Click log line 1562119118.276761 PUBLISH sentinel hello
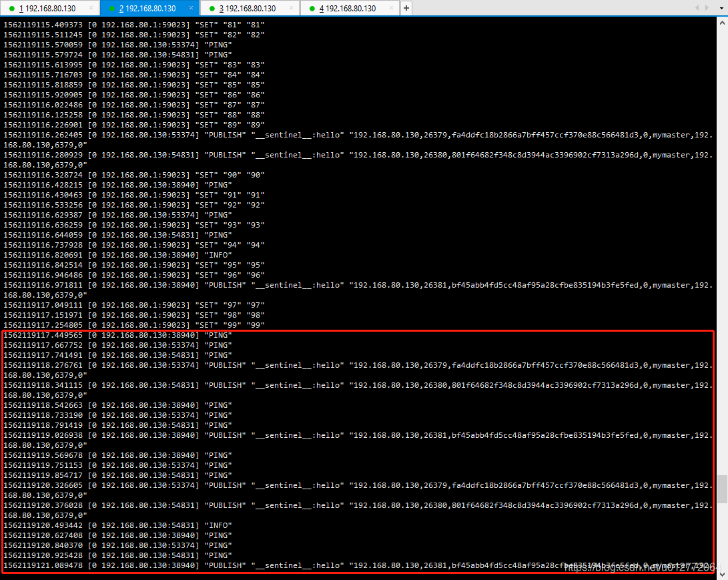The width and height of the screenshot is (728, 580). point(358,370)
